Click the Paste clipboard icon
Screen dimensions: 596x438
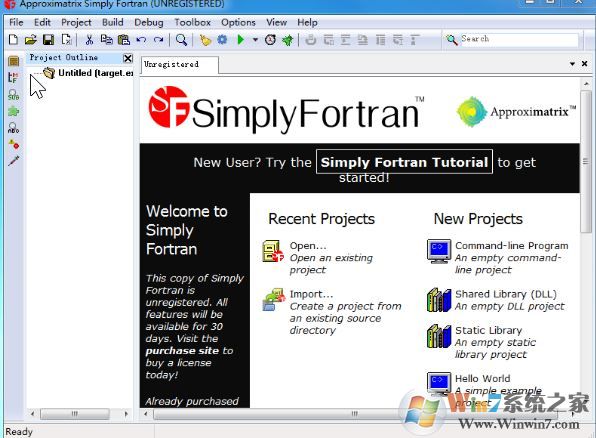pos(124,40)
